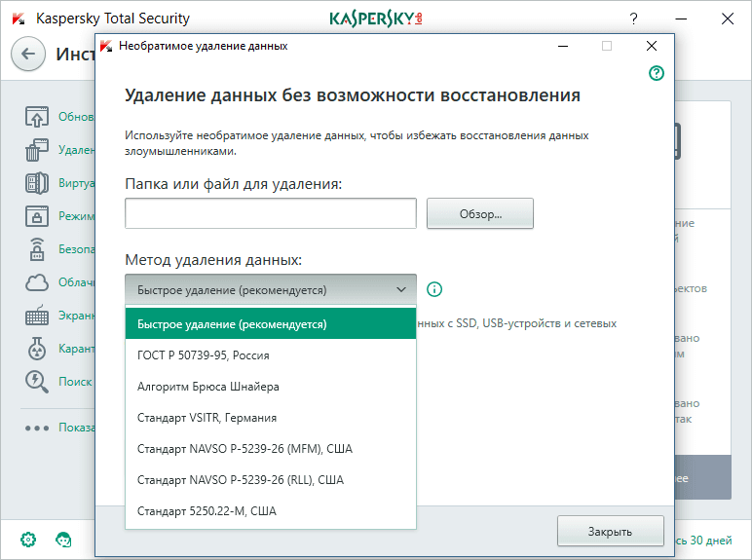Choose 'Алгоритм Брюса Шнайера' method
The height and width of the screenshot is (560, 752).
(271, 387)
